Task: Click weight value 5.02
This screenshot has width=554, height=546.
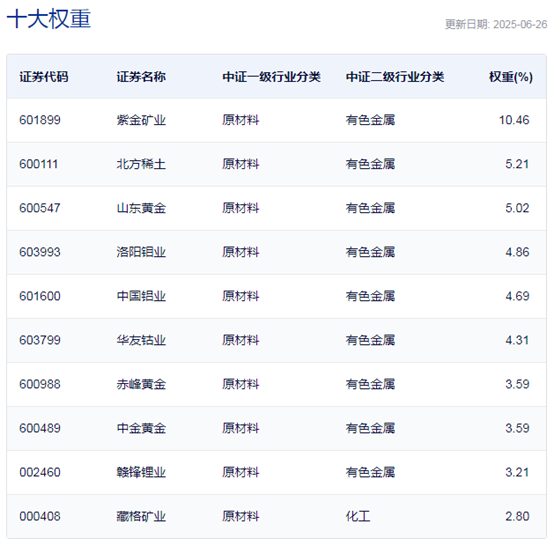Action: (517, 208)
